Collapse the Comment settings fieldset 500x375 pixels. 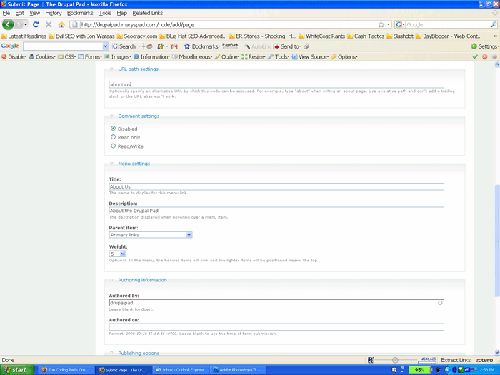[x=139, y=116]
